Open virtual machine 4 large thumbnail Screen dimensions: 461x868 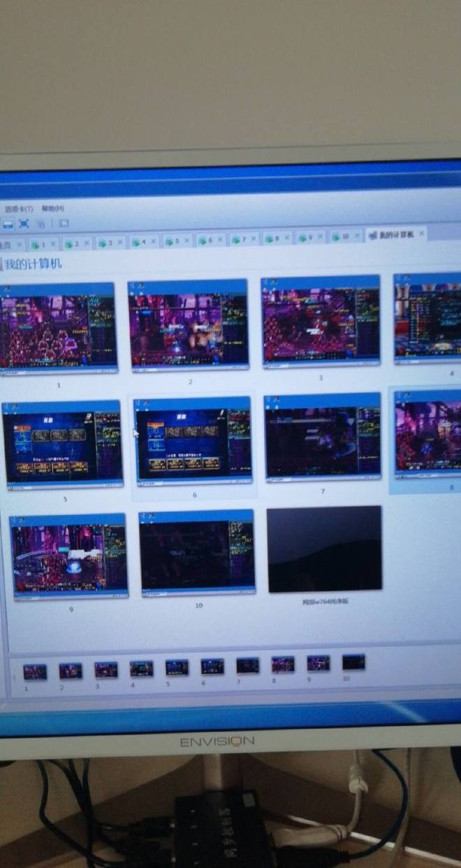click(427, 318)
